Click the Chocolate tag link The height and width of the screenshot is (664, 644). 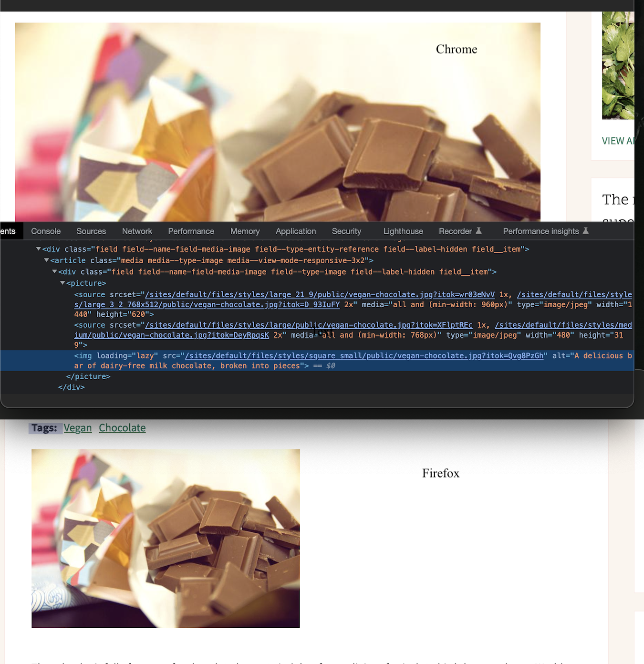[122, 428]
